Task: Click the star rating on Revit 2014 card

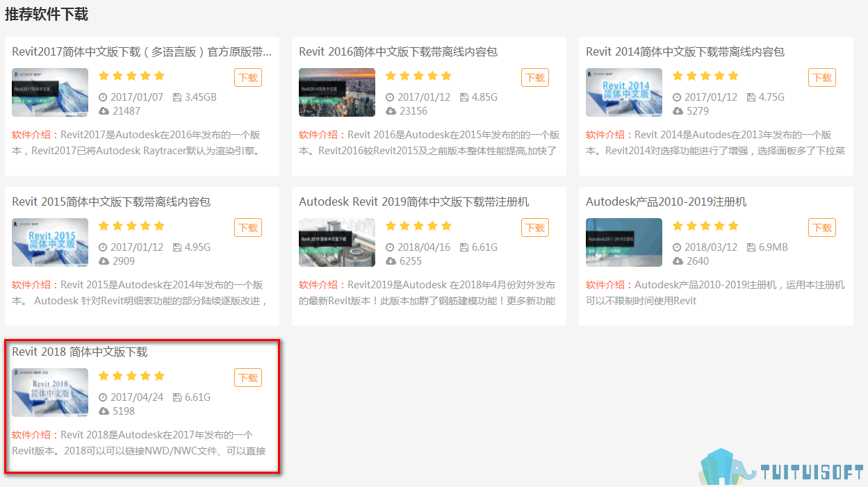Action: click(x=706, y=76)
